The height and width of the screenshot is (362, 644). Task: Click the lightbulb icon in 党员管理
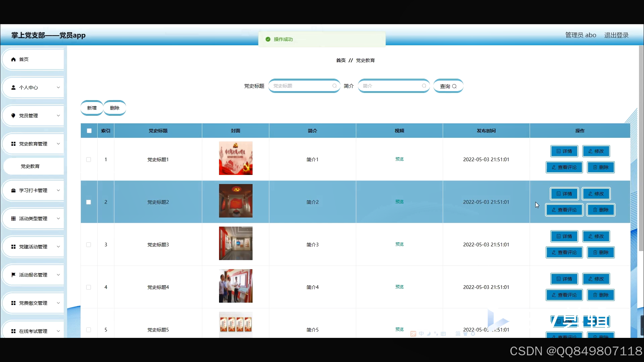tap(13, 116)
